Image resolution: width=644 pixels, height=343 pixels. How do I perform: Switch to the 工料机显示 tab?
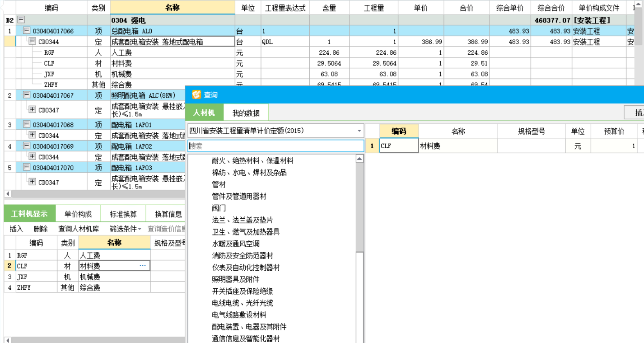click(29, 214)
